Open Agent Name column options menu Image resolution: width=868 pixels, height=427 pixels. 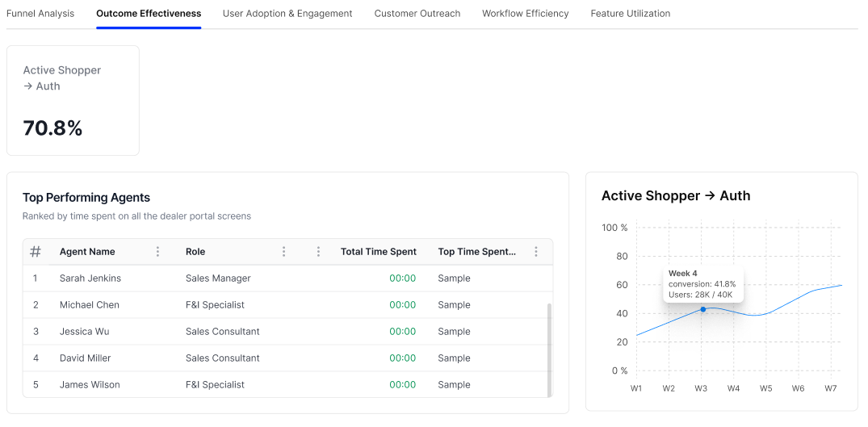click(157, 252)
